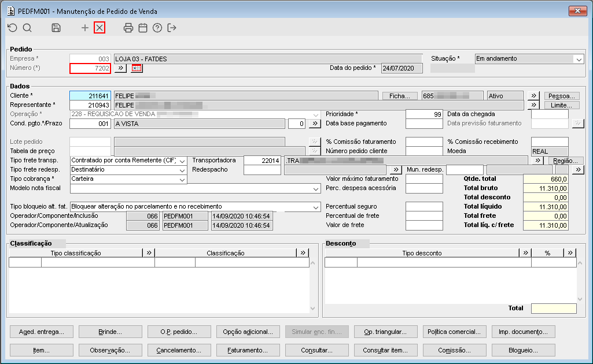Screen dimensions: 593x364
Task: Open Tipo classificação lookup arrows
Action: (149, 253)
